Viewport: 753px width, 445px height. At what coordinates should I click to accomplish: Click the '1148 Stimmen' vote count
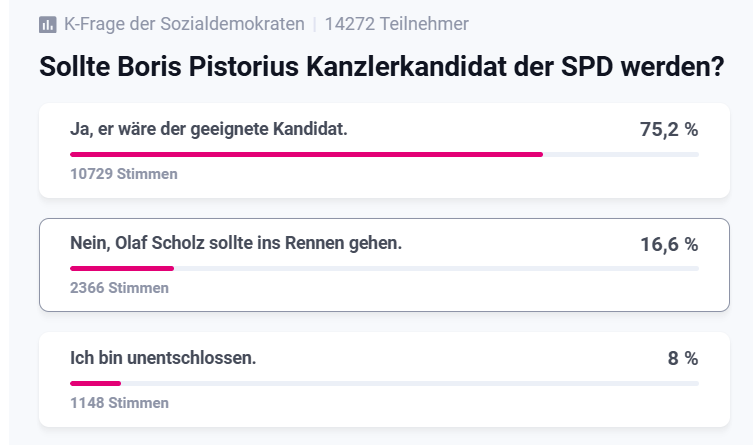point(120,403)
